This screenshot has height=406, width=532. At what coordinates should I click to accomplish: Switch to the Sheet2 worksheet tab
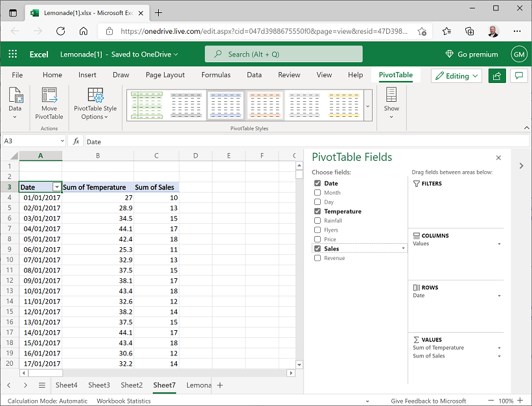pyautogui.click(x=132, y=385)
